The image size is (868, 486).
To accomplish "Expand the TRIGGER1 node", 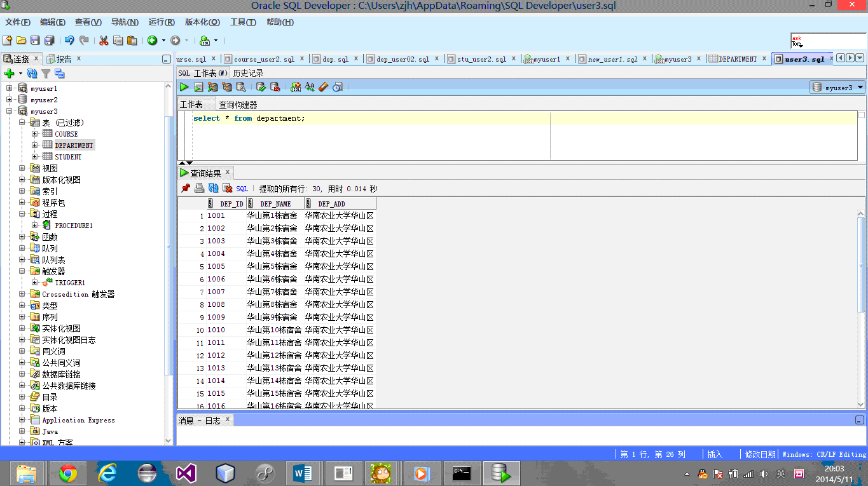I will (x=35, y=283).
